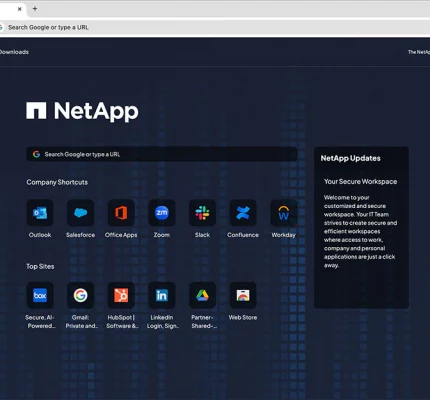Open the Gmail top site

[x=80, y=295]
